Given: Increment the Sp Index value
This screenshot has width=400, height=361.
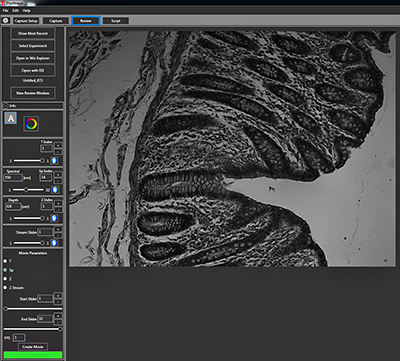Looking at the screenshot, I should tap(58, 174).
